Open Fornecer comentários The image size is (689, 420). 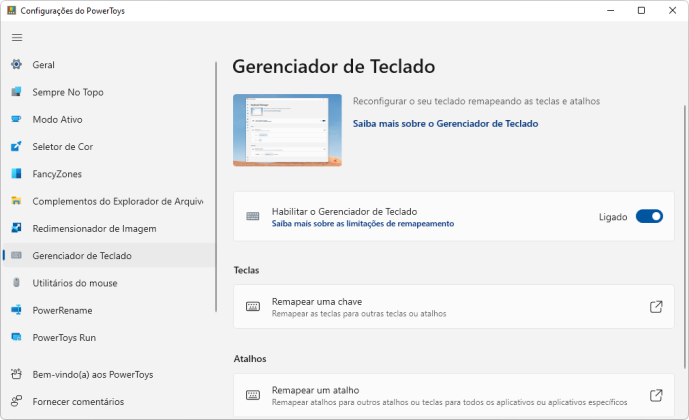109,401
